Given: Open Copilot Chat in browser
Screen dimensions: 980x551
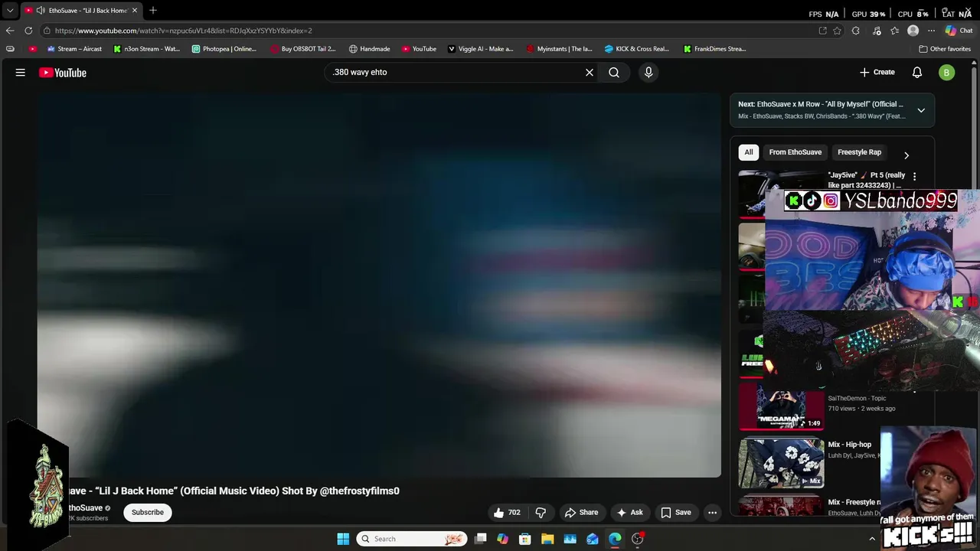Looking at the screenshot, I should 959,31.
